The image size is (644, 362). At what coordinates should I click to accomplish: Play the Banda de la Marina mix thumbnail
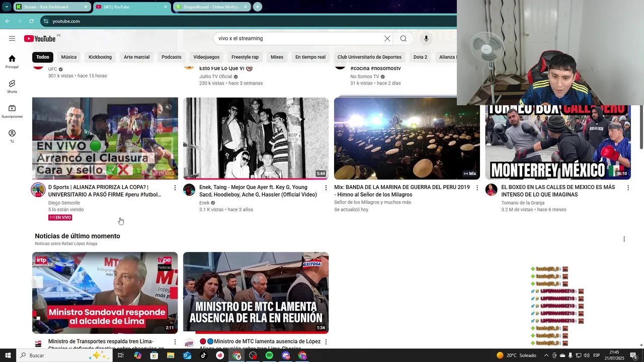(x=407, y=138)
